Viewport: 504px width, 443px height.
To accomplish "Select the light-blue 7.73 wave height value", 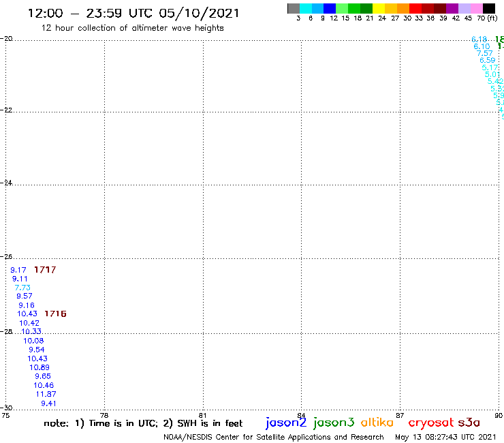I will click(22, 288).
